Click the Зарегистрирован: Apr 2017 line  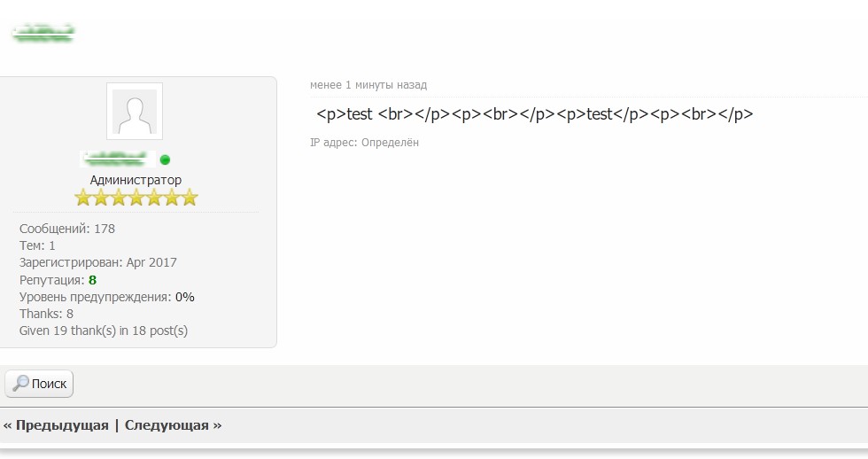(x=98, y=262)
